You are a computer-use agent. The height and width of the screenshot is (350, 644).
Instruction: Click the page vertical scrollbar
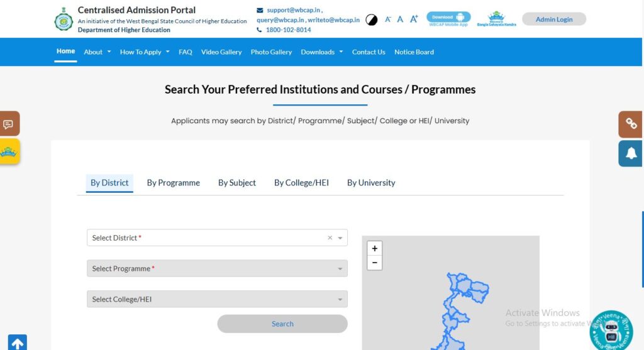coord(643,249)
